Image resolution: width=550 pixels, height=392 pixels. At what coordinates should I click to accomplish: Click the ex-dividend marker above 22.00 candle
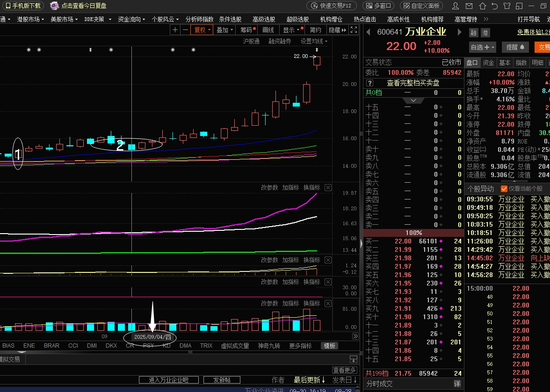pyautogui.click(x=317, y=50)
